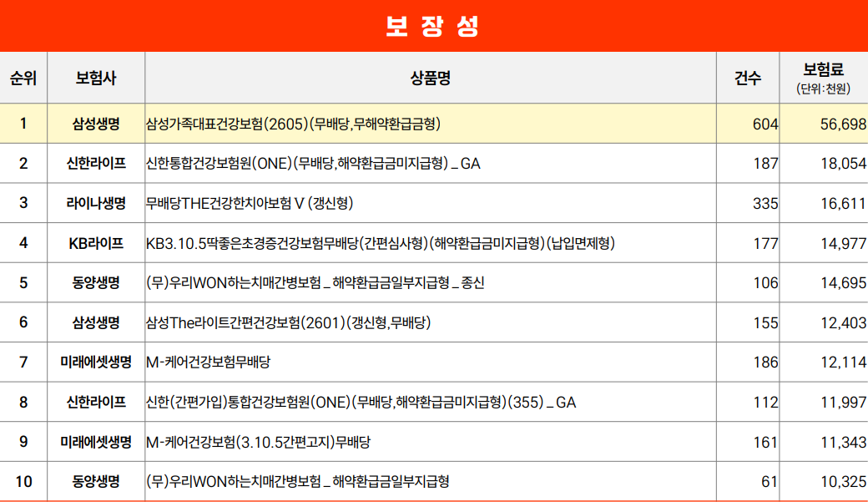The image size is (868, 502).
Task: Click rank number 3
Action: (x=23, y=203)
